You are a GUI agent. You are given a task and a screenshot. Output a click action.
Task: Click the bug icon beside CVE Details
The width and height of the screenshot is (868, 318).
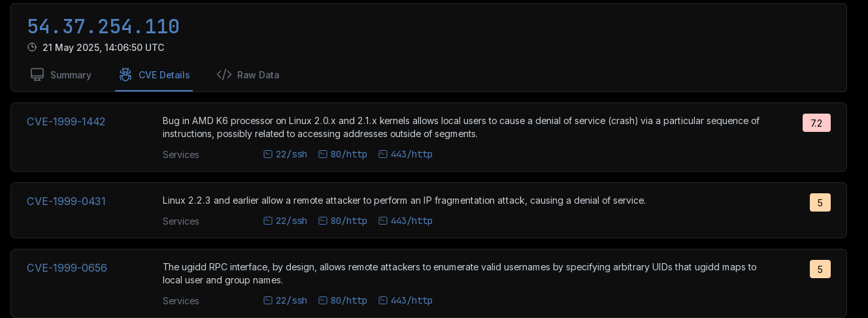pos(125,74)
